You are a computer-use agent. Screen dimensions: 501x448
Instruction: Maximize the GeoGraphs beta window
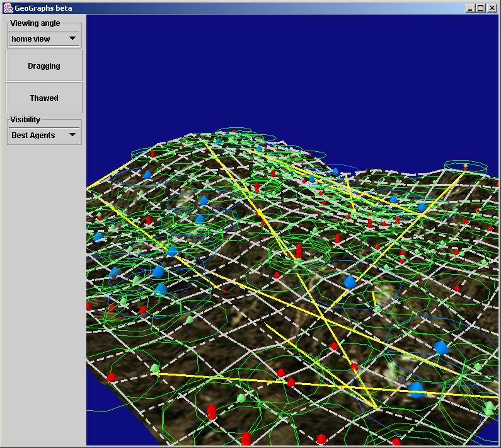pyautogui.click(x=481, y=8)
